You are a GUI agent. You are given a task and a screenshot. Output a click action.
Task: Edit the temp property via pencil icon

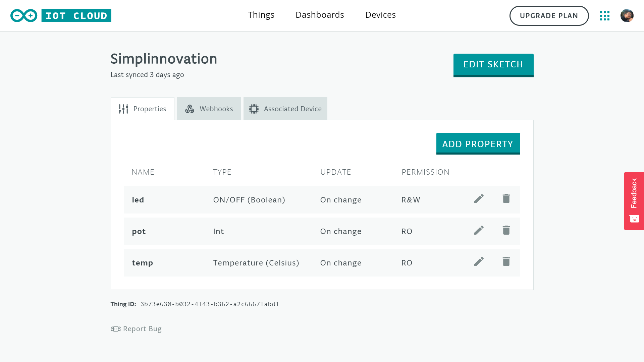(479, 262)
